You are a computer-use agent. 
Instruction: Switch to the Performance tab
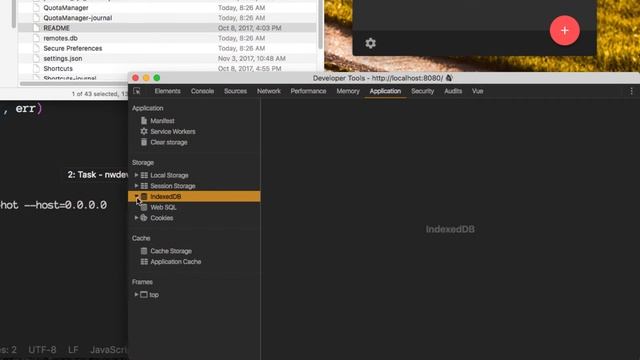coord(309,91)
